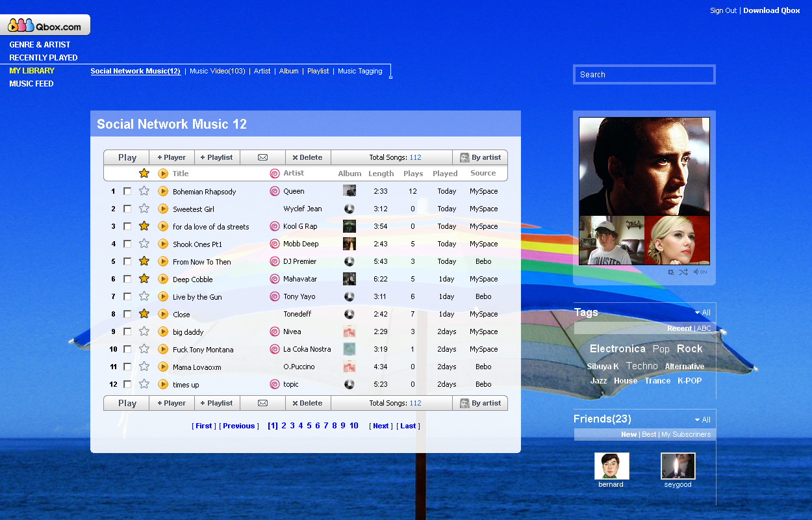This screenshot has width=812, height=520.
Task: Play Bohemian Rhapsody with its orange play icon
Action: (163, 191)
